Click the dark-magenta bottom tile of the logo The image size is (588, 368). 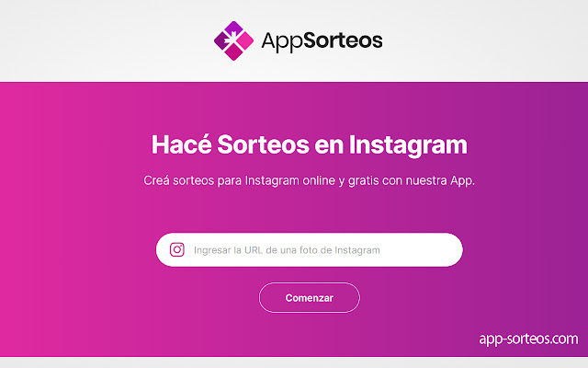click(233, 52)
